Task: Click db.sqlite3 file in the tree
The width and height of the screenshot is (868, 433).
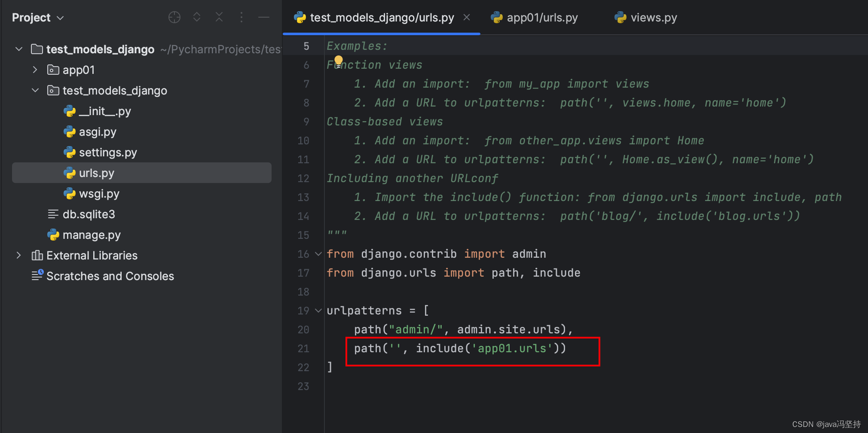Action: (89, 214)
